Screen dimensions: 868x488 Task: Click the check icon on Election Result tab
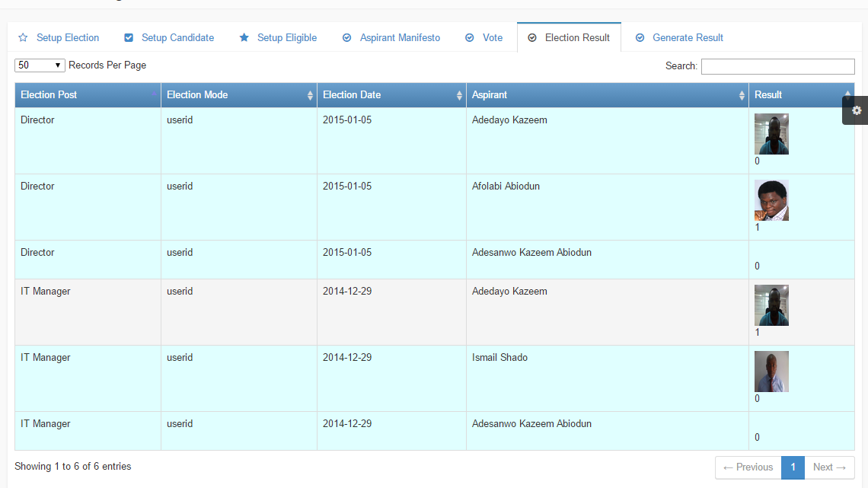(x=532, y=38)
